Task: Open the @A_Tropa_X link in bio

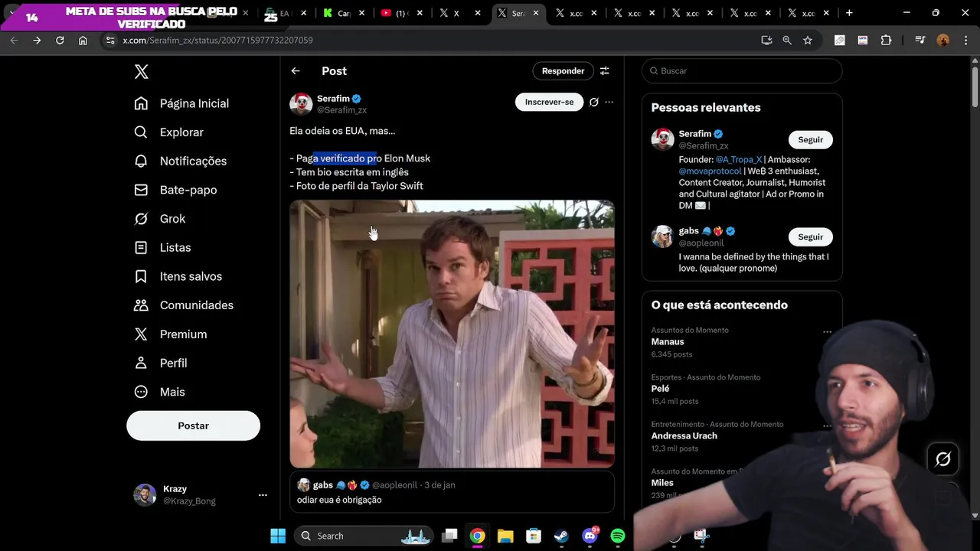Action: 739,160
